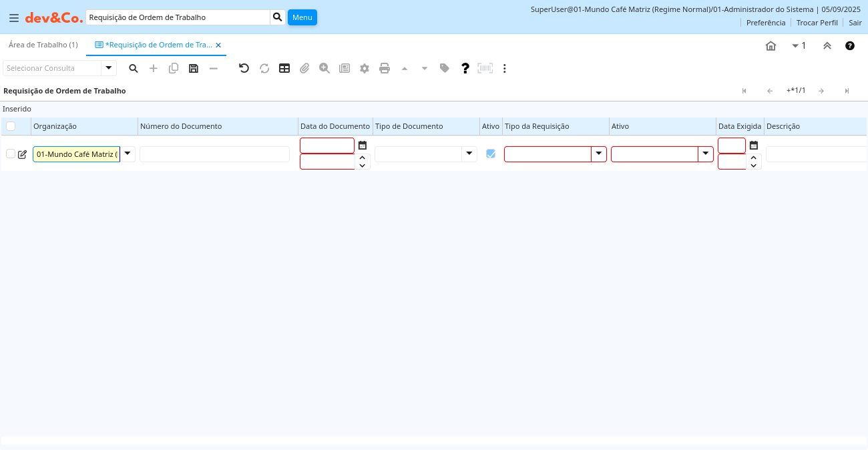
Task: Expand the Selecionar Consulta combo box
Action: click(109, 68)
